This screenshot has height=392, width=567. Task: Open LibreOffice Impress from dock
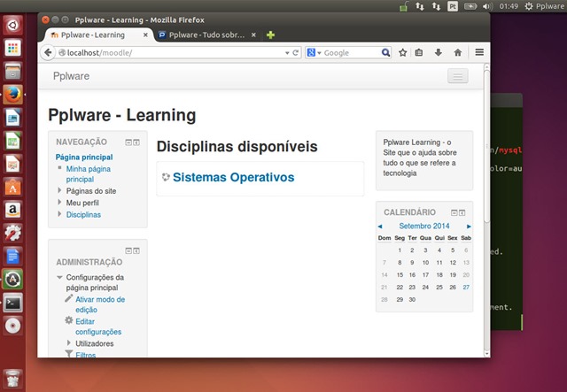click(12, 164)
